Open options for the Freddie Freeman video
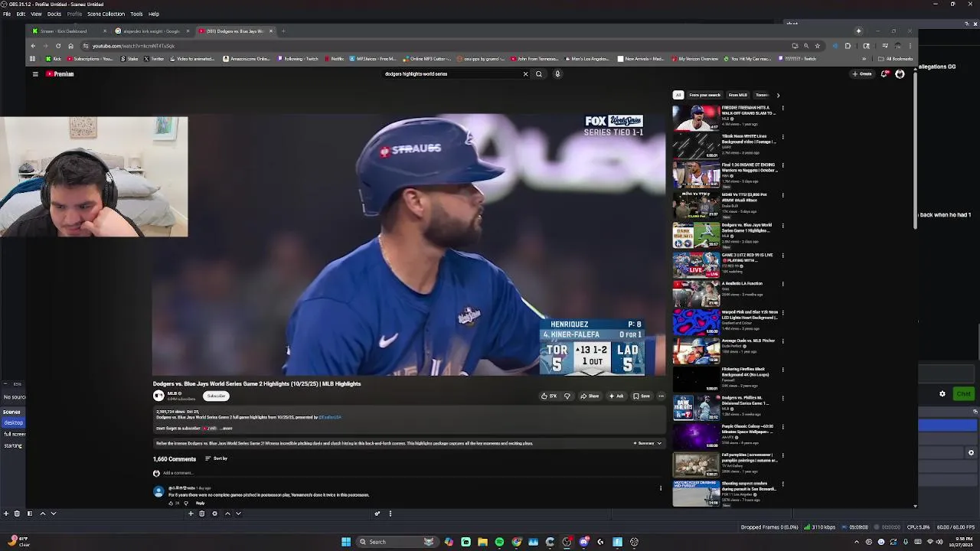Image resolution: width=980 pixels, height=551 pixels. coord(782,108)
